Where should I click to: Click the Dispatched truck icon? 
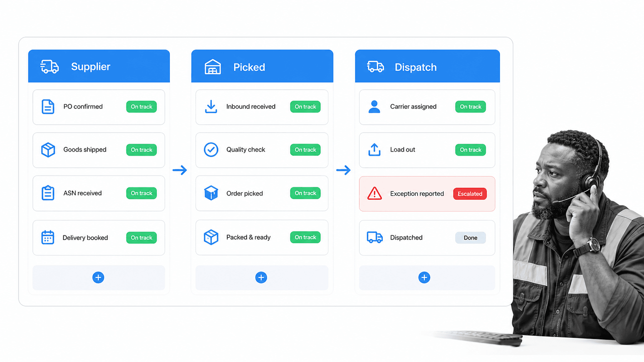pos(375,237)
